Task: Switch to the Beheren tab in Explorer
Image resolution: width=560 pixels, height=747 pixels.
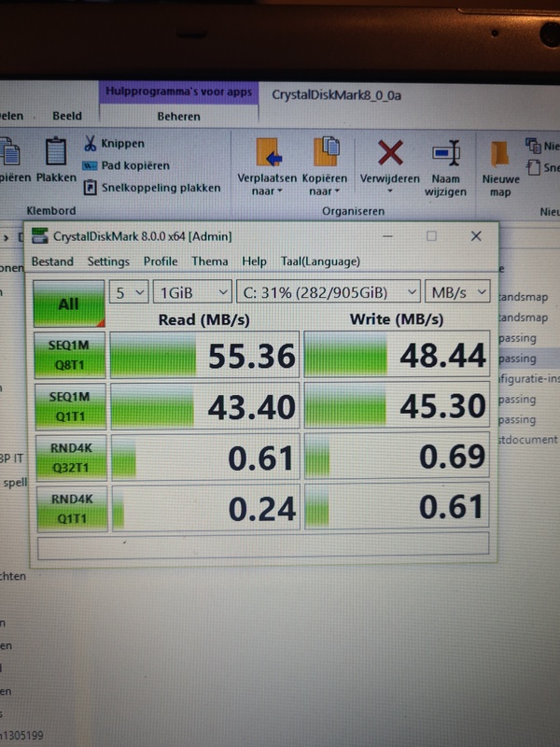Action: 178,116
